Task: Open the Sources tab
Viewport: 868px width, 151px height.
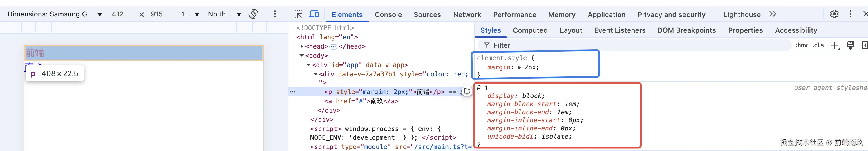Action: click(427, 14)
